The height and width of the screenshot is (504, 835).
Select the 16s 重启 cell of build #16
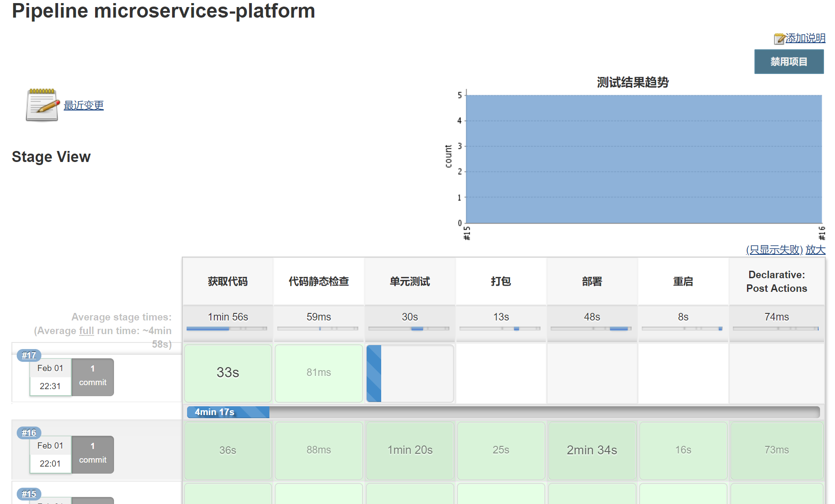[683, 450]
